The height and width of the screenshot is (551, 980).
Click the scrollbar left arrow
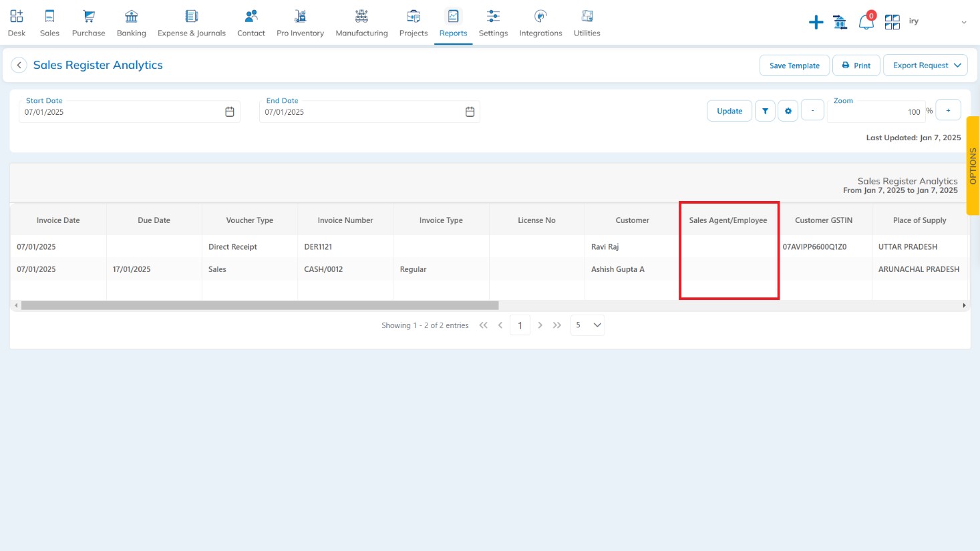(16, 305)
